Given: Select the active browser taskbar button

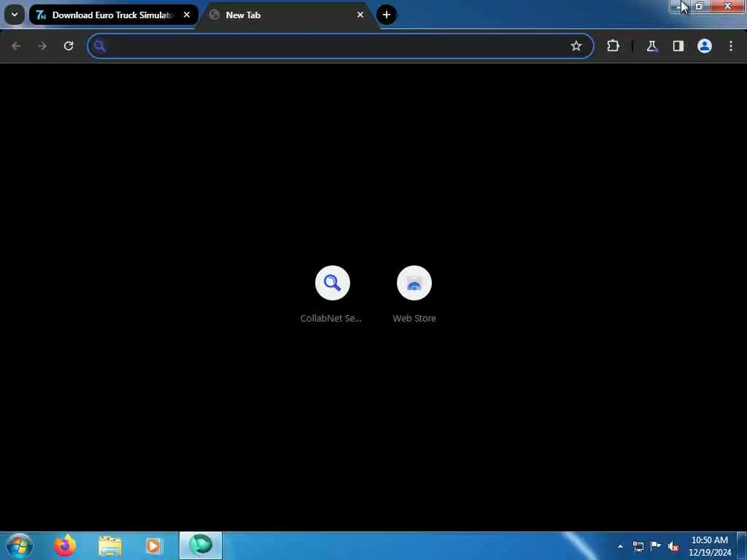Looking at the screenshot, I should click(x=201, y=545).
